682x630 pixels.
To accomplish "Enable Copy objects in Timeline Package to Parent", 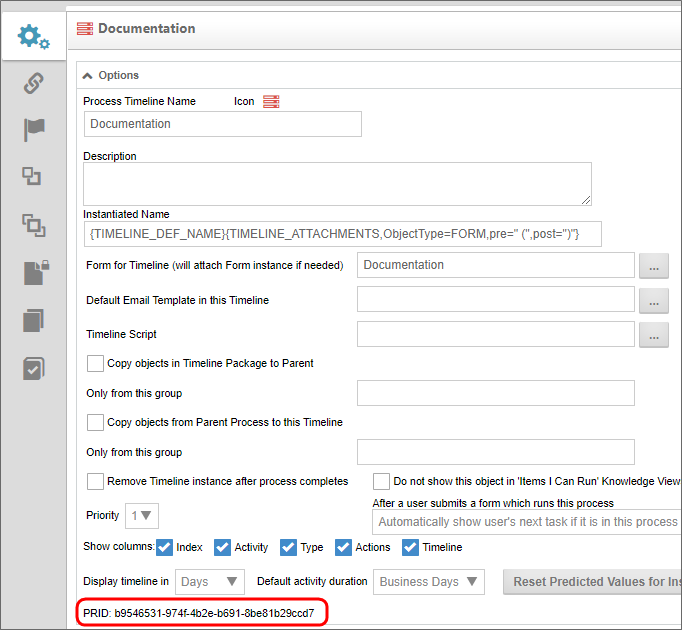I will (96, 363).
